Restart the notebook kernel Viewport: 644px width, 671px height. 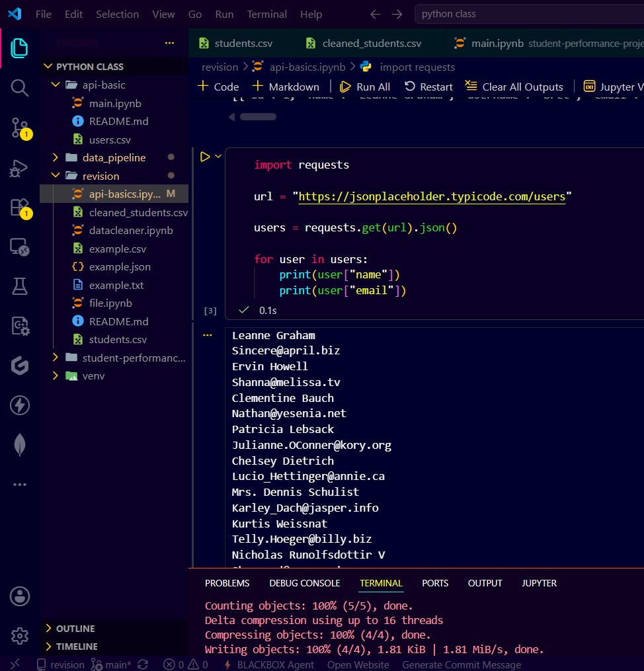tap(428, 87)
